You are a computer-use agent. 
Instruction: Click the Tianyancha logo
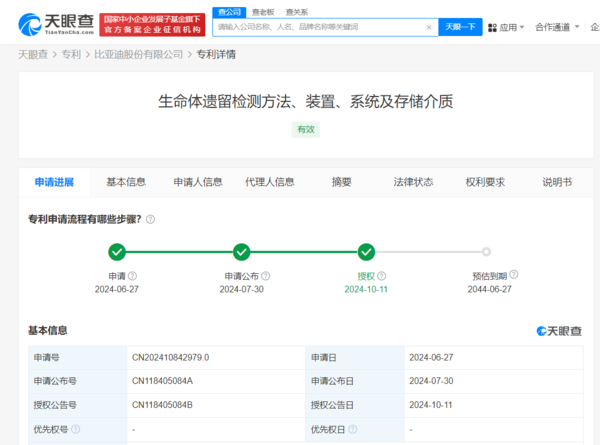(x=56, y=24)
